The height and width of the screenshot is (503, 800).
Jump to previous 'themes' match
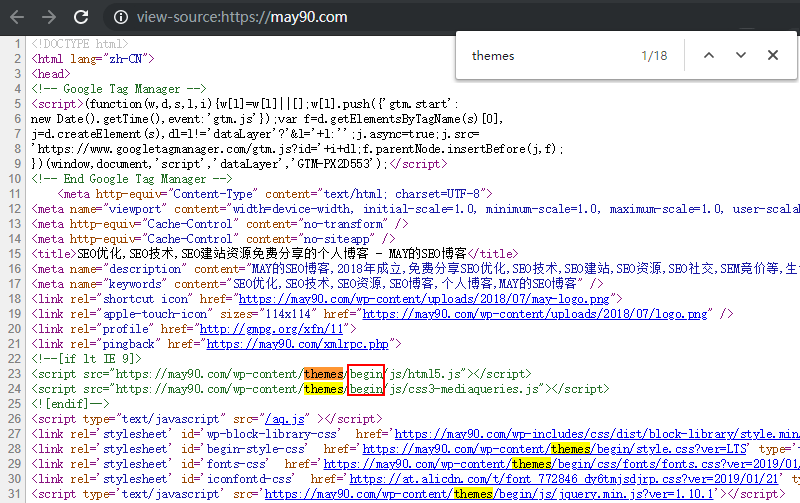click(x=708, y=56)
